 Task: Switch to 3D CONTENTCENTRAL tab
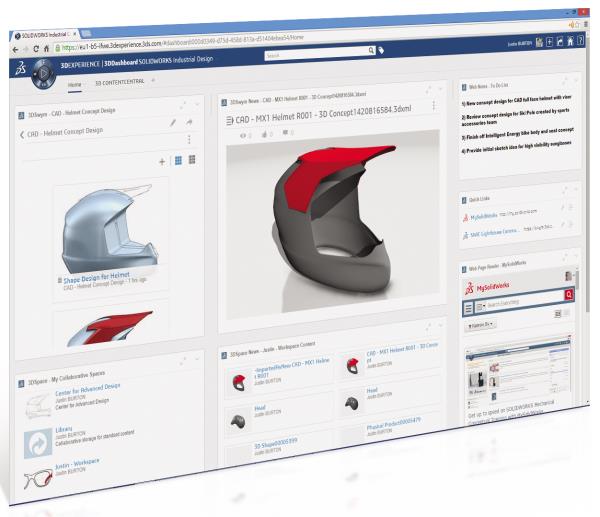[119, 82]
